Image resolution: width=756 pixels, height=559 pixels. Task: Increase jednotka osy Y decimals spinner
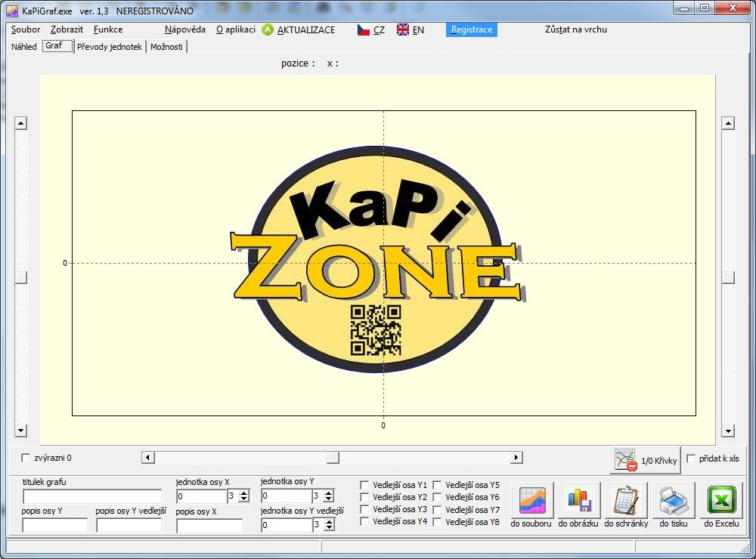tap(329, 493)
